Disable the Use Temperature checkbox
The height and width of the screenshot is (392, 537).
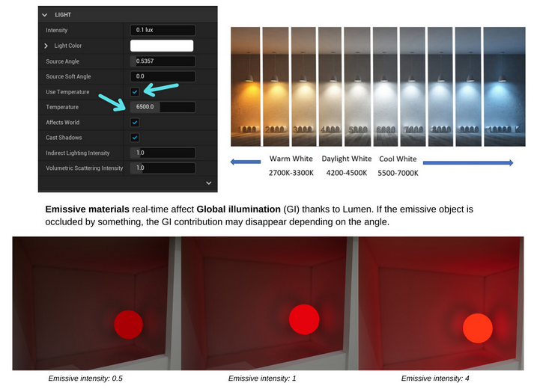tap(135, 92)
